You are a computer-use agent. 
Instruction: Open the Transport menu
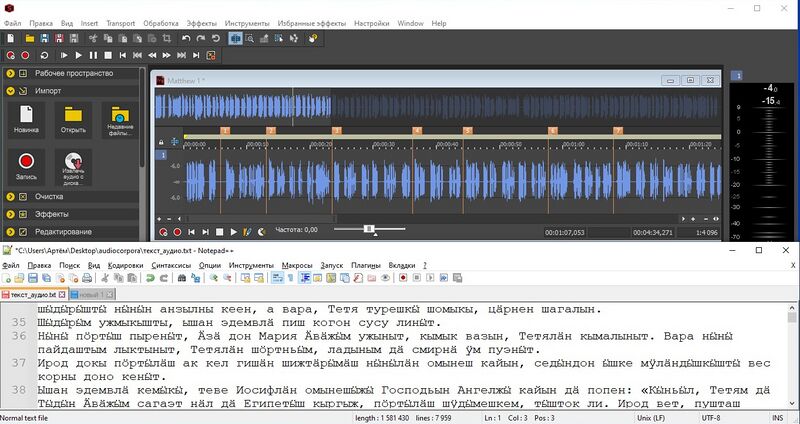point(120,23)
